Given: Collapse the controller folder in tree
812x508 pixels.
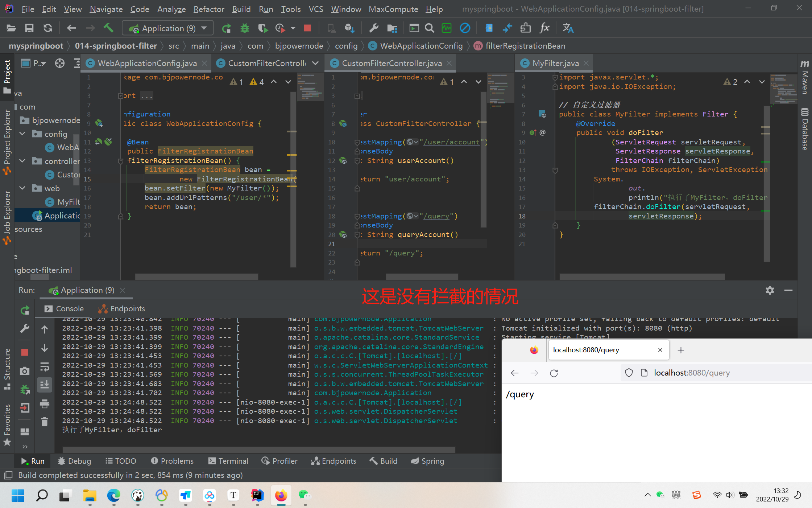Looking at the screenshot, I should (22, 161).
